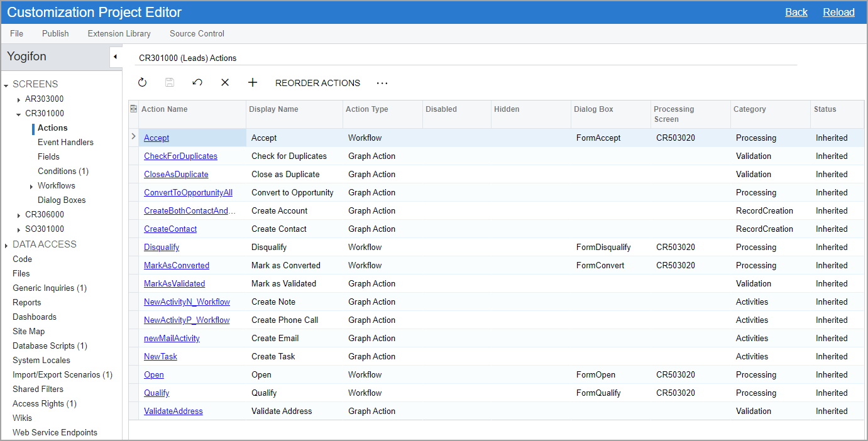The height and width of the screenshot is (441, 868).
Task: Click the grid selector icon in table header
Action: [133, 109]
